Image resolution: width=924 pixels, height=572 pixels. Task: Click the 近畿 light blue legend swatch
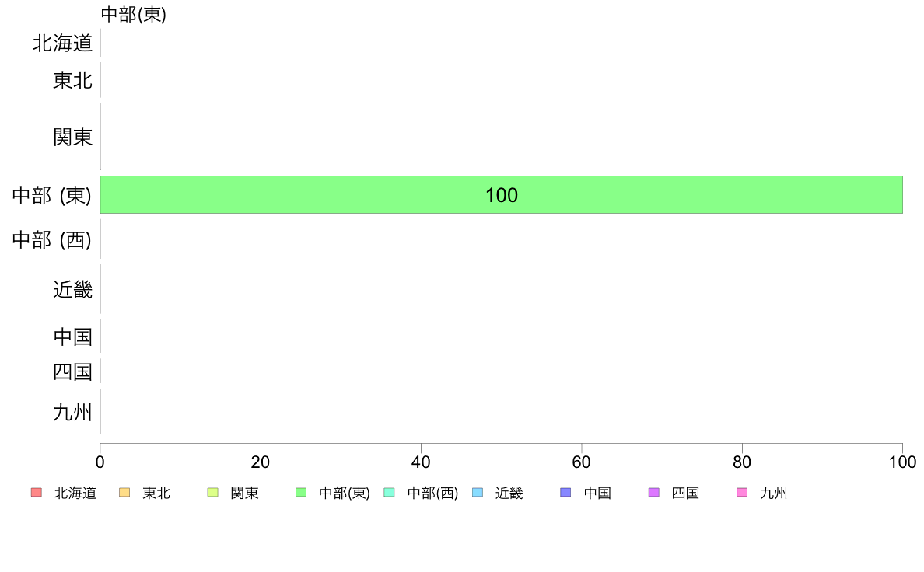tap(478, 493)
